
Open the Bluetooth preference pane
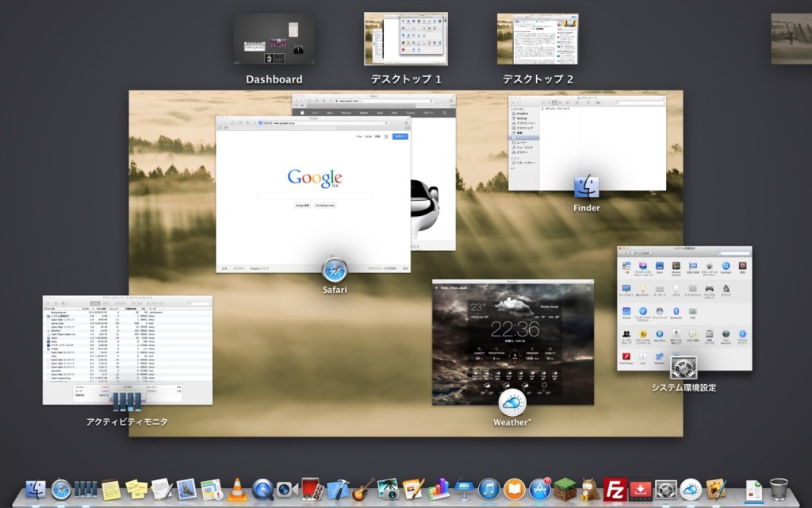tap(676, 312)
